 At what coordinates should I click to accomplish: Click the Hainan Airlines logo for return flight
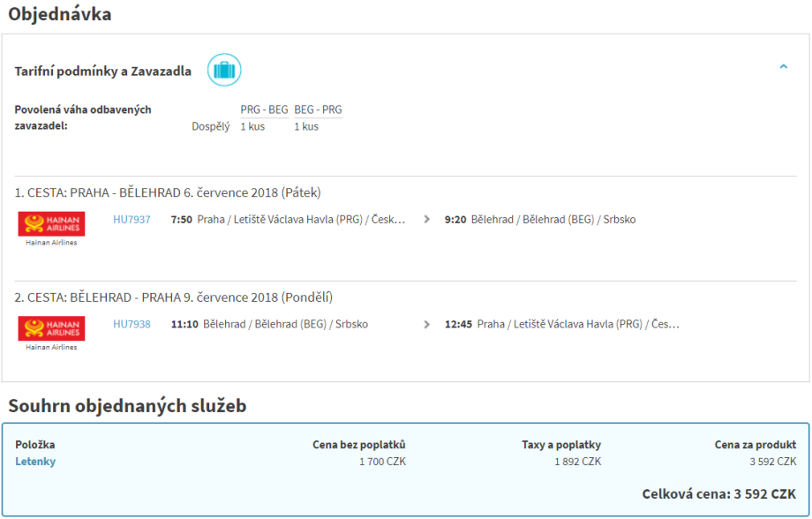pos(51,329)
